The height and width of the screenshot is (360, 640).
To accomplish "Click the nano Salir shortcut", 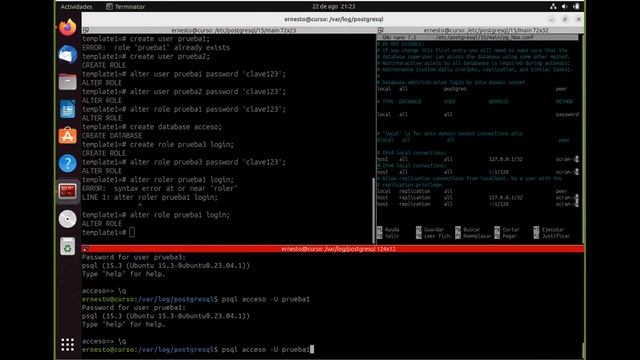I will click(x=388, y=236).
